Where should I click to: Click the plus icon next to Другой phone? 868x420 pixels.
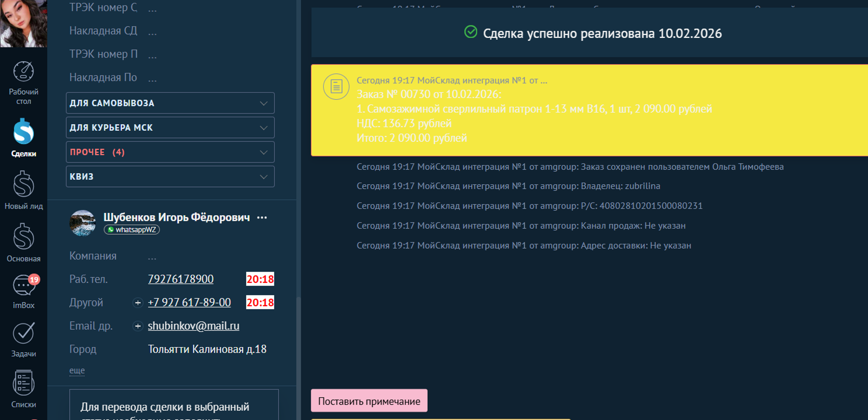pos(138,303)
